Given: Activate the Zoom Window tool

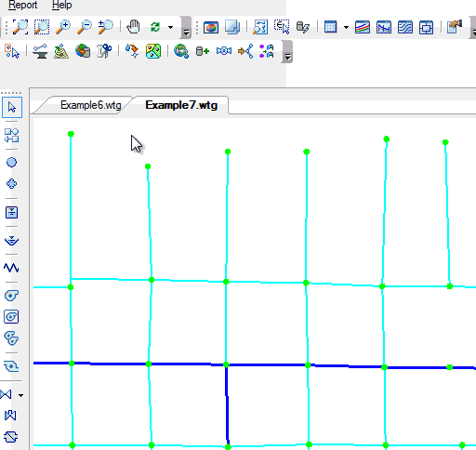Looking at the screenshot, I should click(42, 27).
